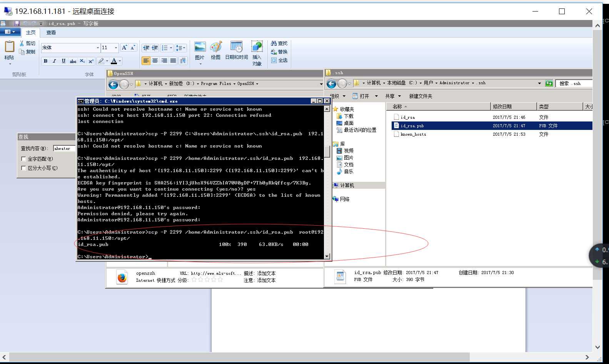
Task: Toggle Italic formatting in WordPad
Action: click(x=54, y=61)
